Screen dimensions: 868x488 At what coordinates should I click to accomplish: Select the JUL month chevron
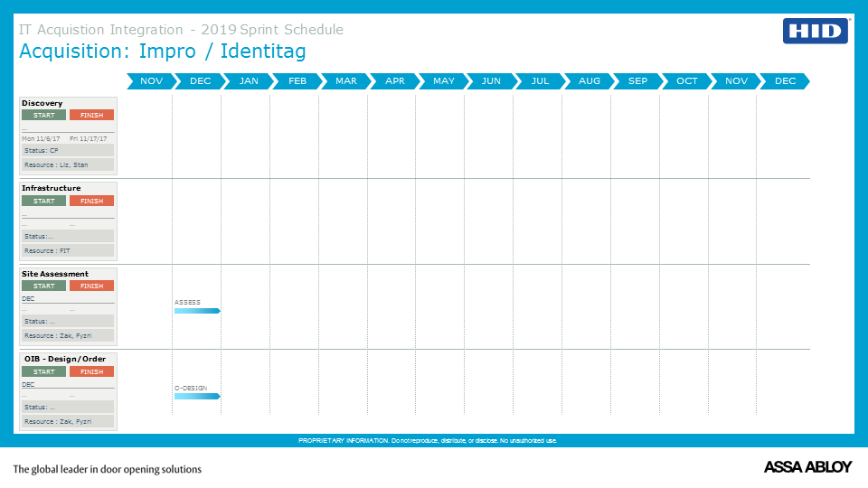click(541, 81)
